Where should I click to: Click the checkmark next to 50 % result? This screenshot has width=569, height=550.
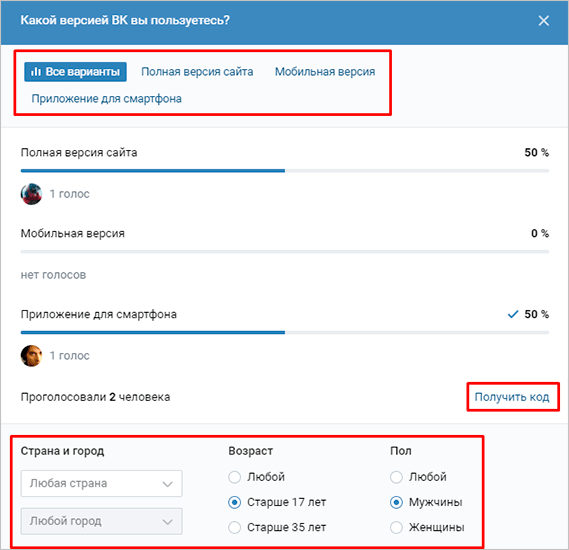point(513,314)
